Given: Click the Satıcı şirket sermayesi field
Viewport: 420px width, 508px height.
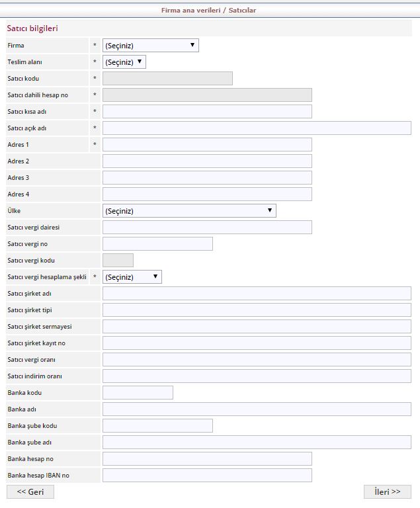Looking at the screenshot, I should pyautogui.click(x=257, y=327).
